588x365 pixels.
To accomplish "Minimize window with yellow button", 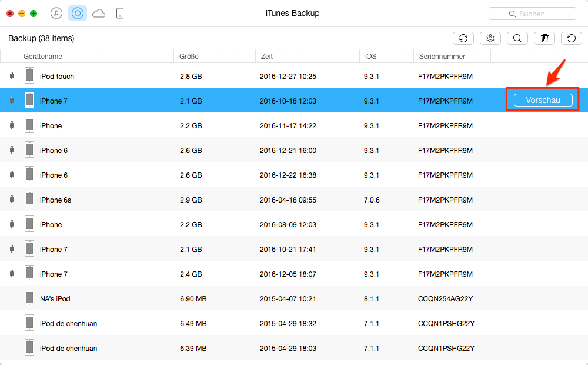I will 22,14.
